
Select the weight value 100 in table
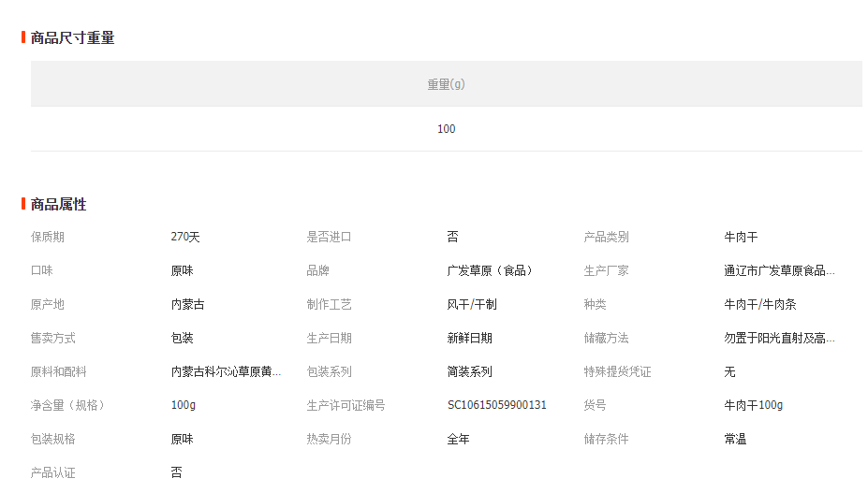(x=446, y=129)
